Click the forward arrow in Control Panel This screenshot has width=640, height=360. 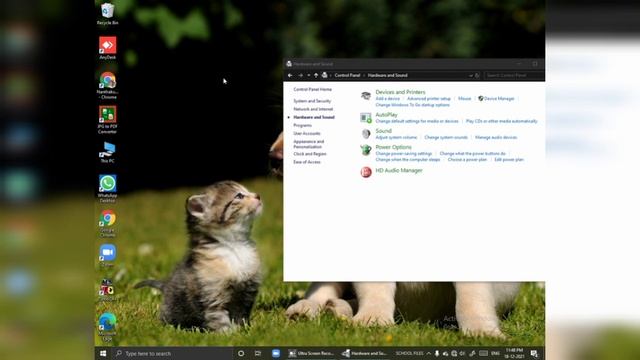point(300,76)
